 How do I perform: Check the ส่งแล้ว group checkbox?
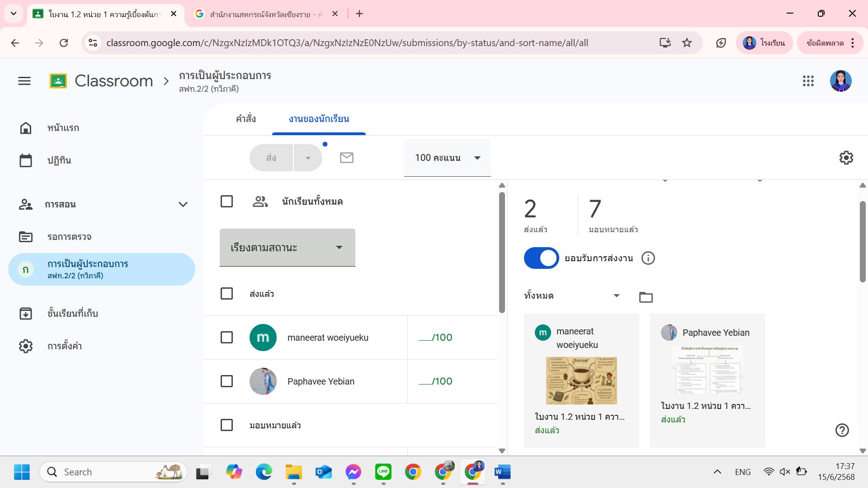(226, 294)
